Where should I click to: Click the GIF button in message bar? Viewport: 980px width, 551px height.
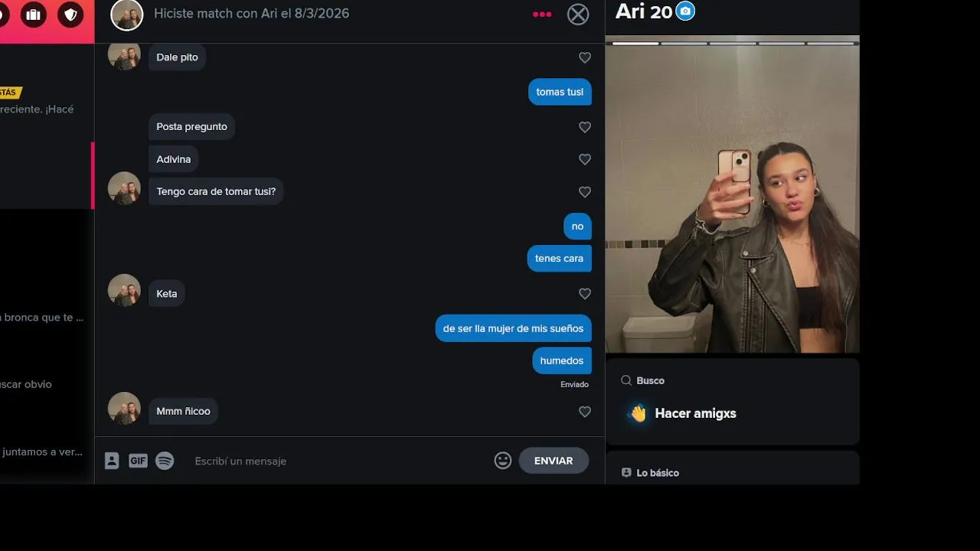pyautogui.click(x=138, y=461)
